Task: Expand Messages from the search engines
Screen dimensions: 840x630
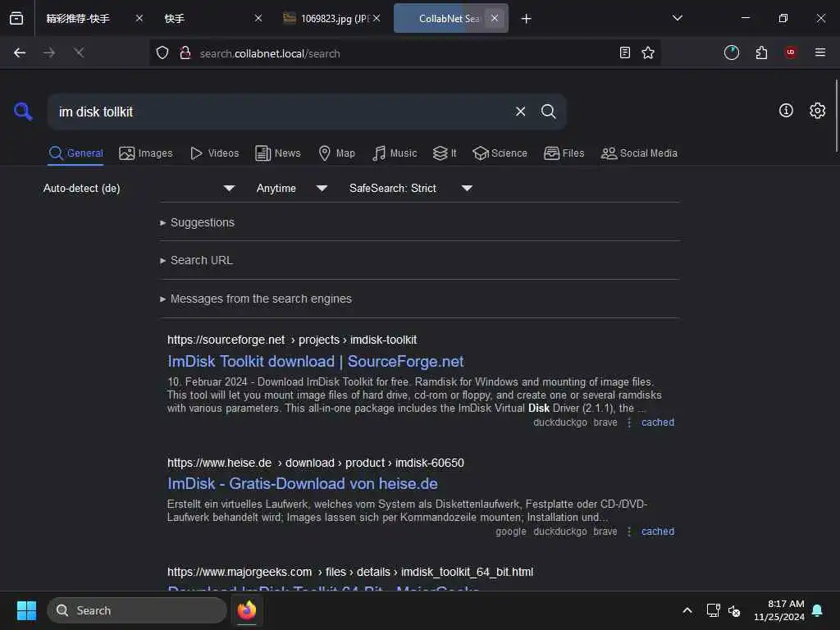Action: 256,299
